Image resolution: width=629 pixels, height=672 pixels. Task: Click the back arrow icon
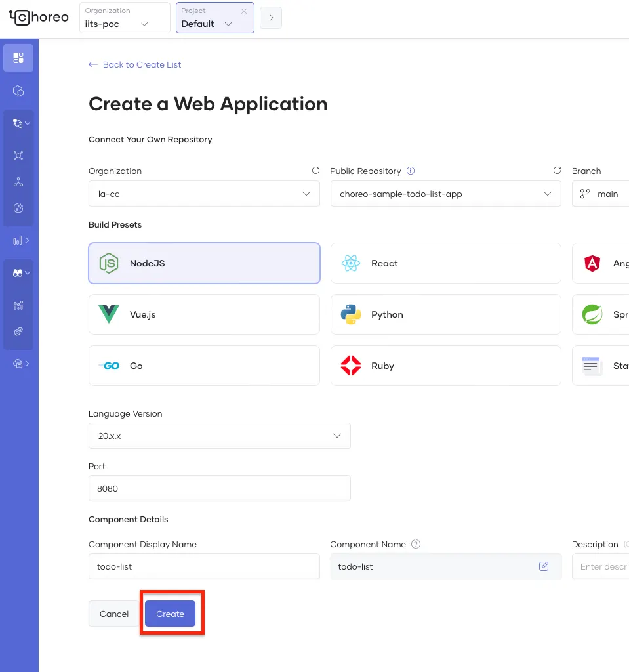(x=93, y=65)
